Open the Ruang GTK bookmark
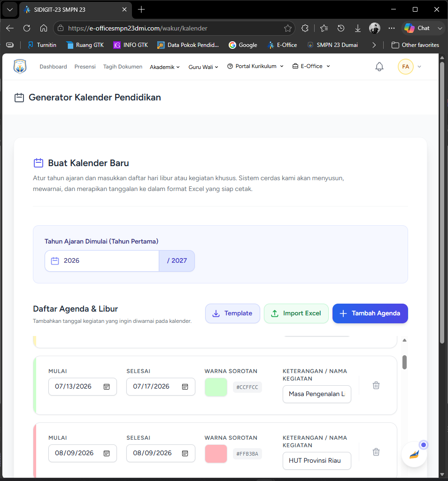 85,45
